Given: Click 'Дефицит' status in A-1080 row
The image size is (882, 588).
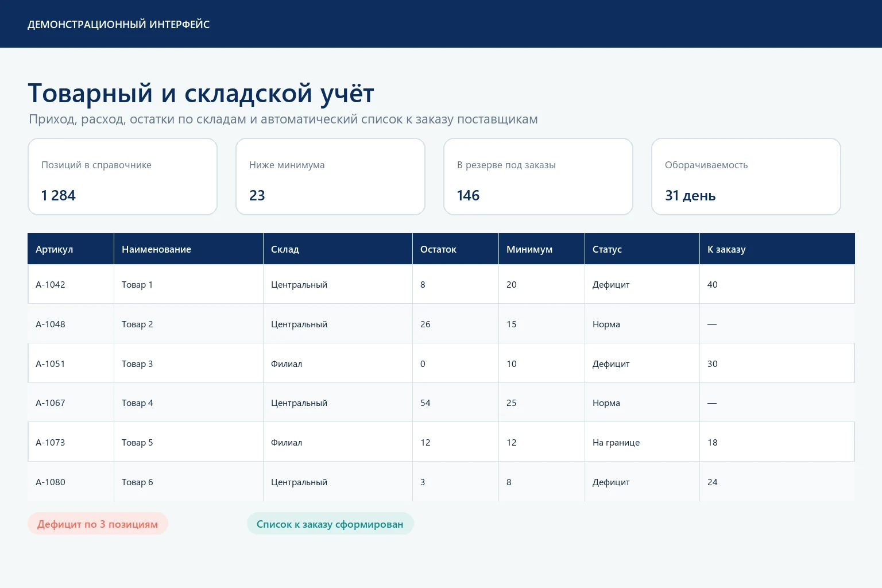Looking at the screenshot, I should coord(611,482).
